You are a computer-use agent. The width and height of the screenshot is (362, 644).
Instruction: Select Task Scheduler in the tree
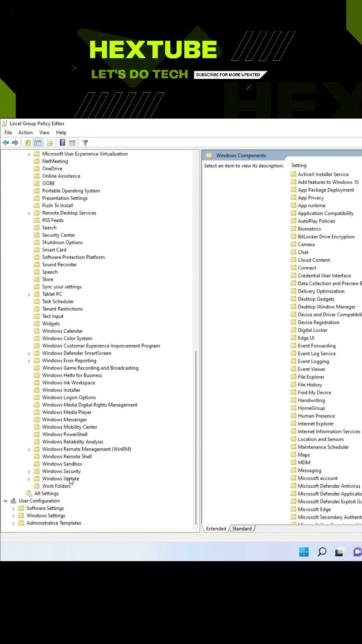point(58,301)
